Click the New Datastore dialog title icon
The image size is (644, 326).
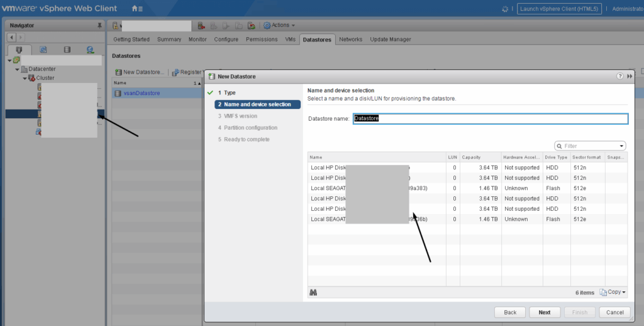pyautogui.click(x=212, y=76)
